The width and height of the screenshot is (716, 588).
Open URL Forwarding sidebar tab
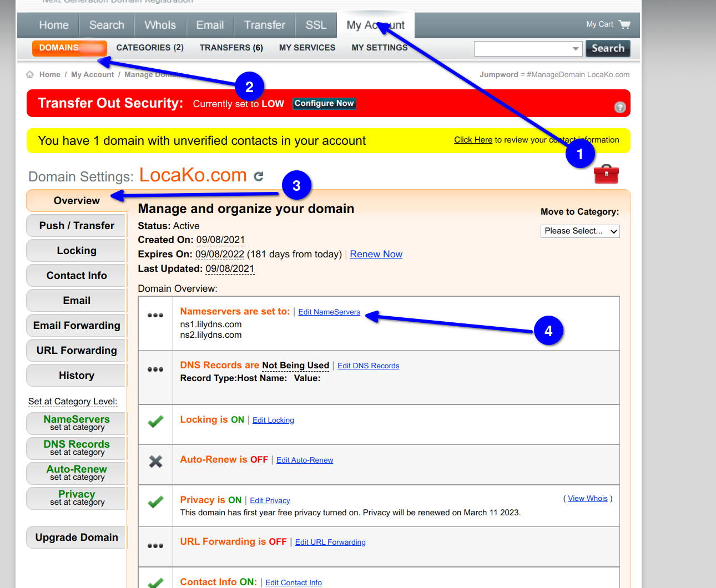point(77,350)
